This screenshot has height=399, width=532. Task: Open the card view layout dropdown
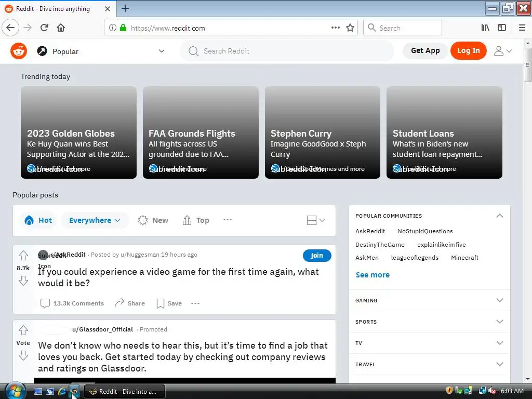315,220
